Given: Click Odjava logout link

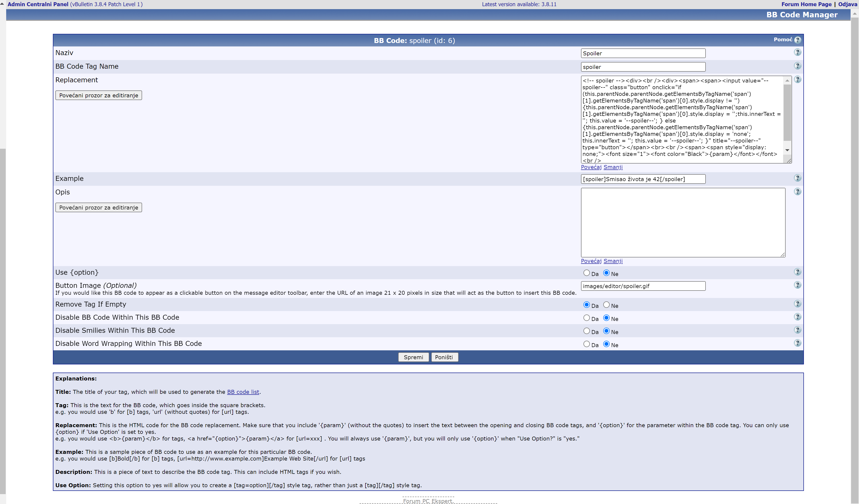Looking at the screenshot, I should (847, 4).
